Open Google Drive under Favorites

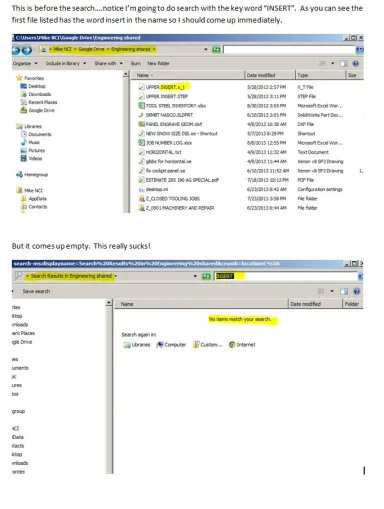click(x=37, y=110)
